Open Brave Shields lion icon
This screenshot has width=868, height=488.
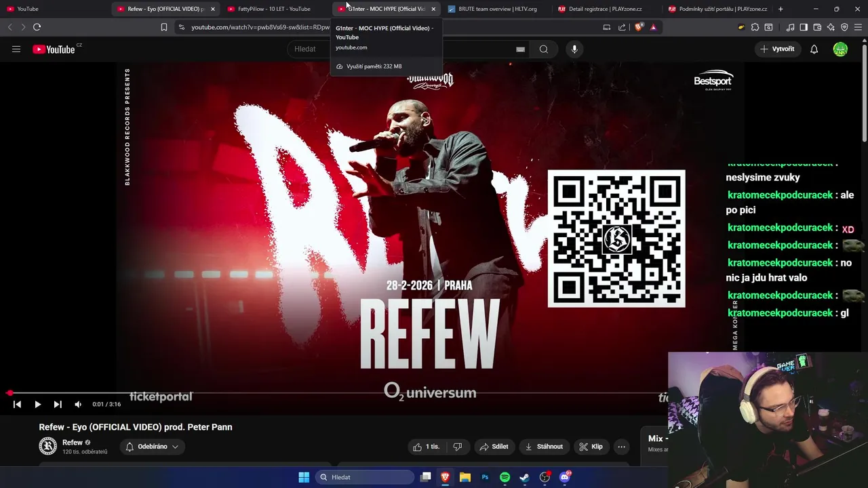638,27
